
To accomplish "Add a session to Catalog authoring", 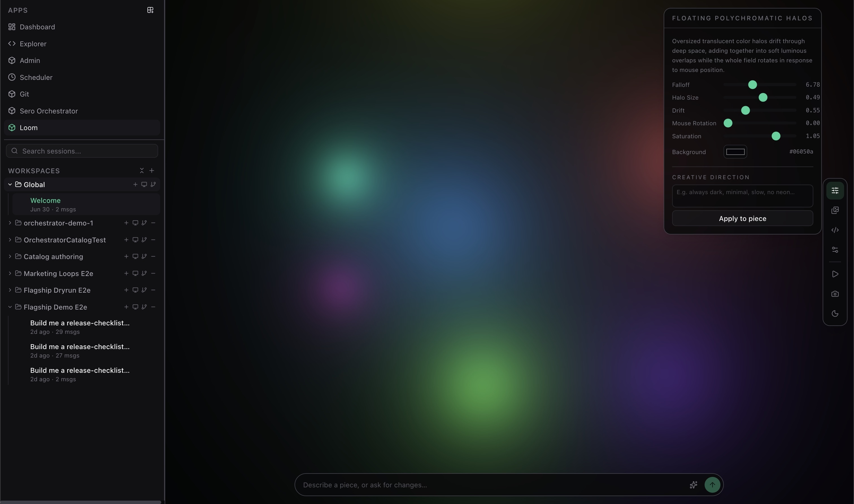I will [126, 257].
